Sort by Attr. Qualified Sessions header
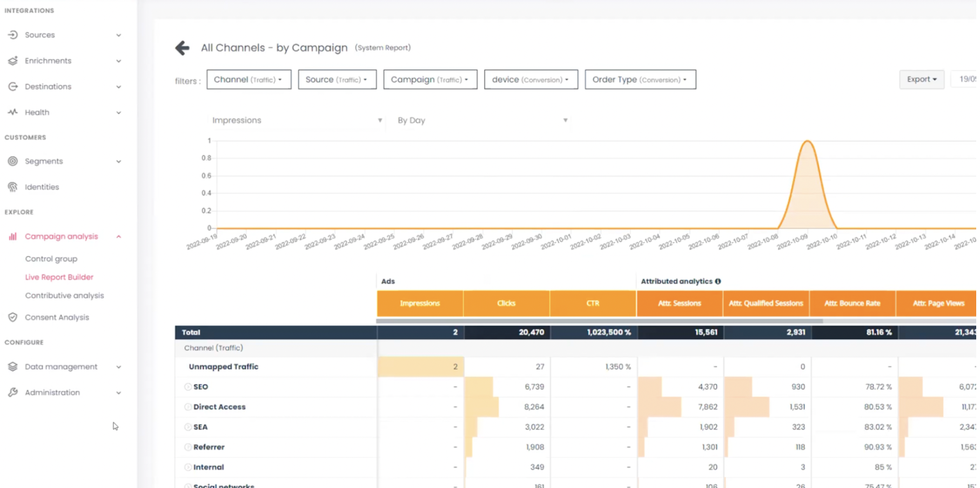 click(x=766, y=303)
